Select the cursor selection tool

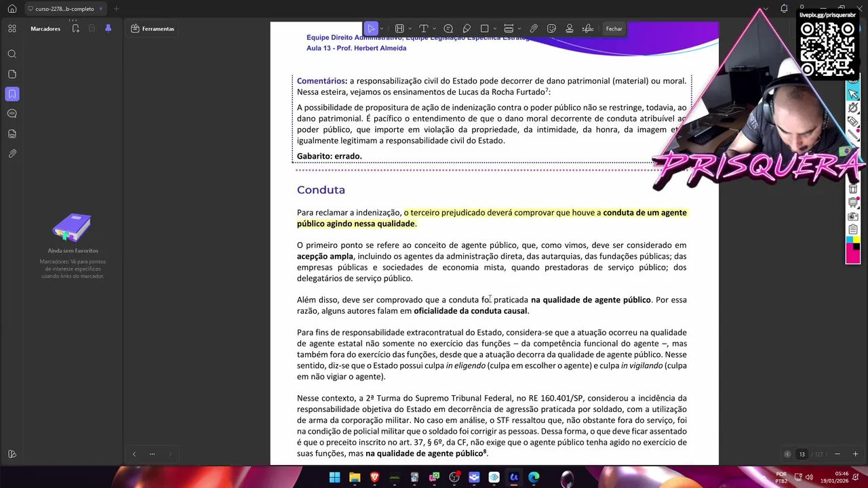pos(370,28)
